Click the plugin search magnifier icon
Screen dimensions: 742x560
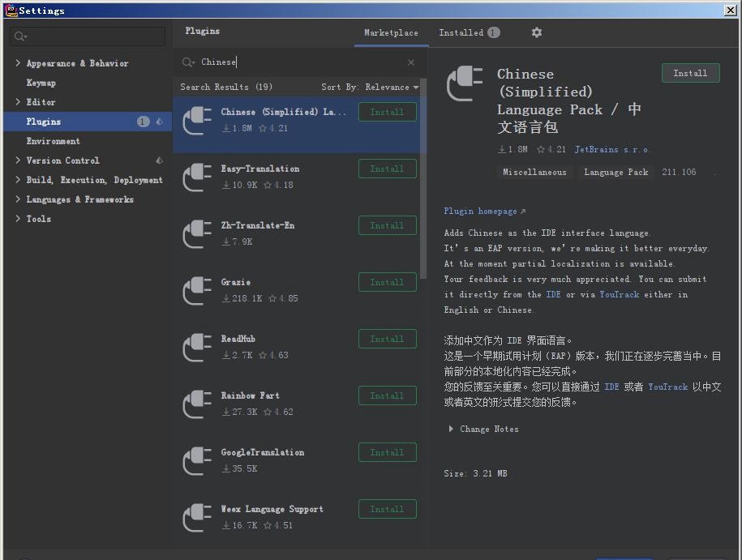(188, 62)
